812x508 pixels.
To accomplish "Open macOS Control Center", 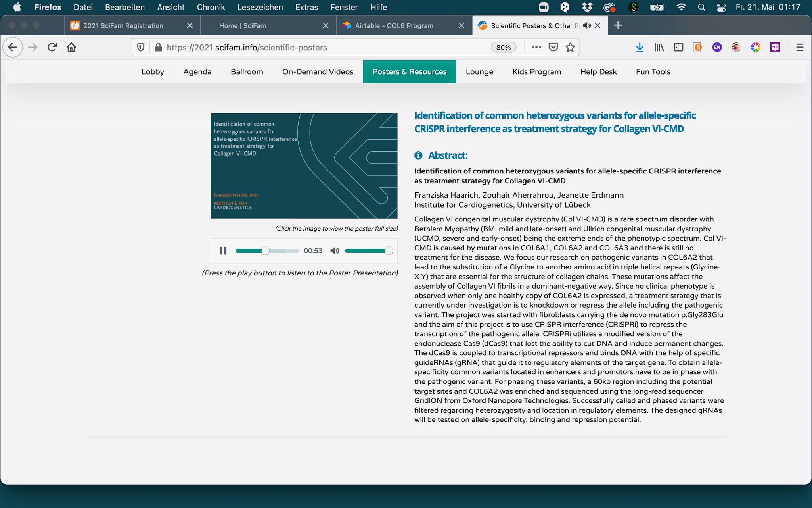I will [x=721, y=7].
